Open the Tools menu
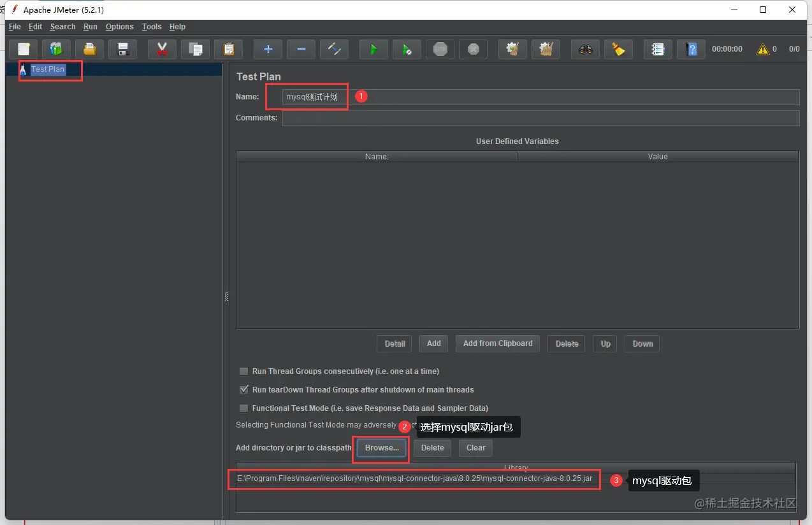This screenshot has height=525, width=812. coord(152,27)
